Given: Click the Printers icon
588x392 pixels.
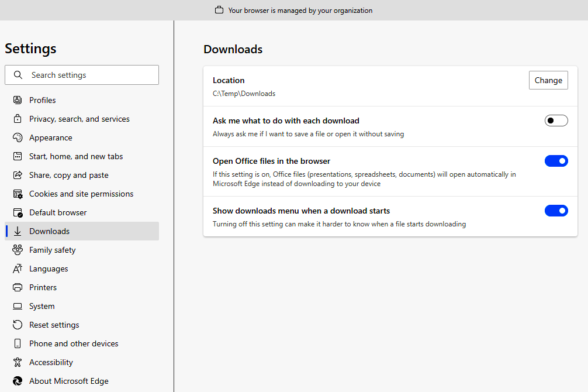Looking at the screenshot, I should [x=18, y=287].
